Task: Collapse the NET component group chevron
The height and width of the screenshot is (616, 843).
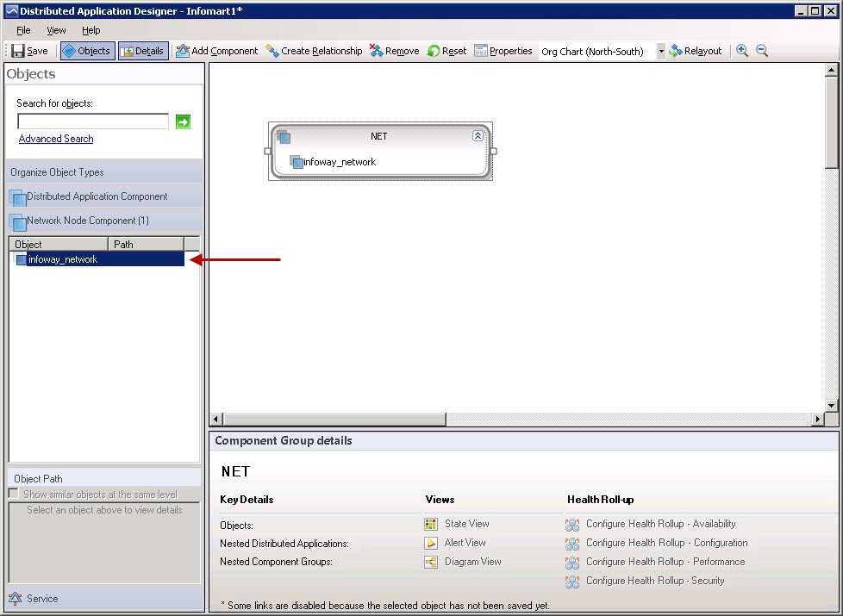Action: [478, 136]
